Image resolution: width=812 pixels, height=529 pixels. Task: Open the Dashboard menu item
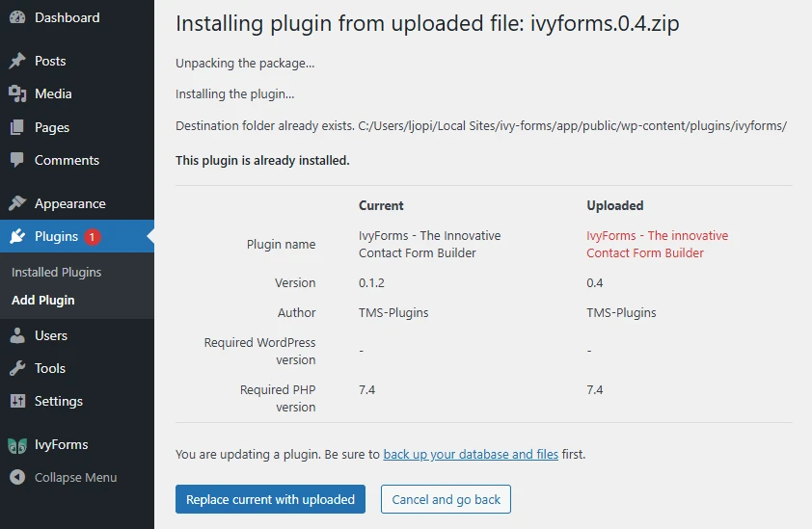coord(67,17)
